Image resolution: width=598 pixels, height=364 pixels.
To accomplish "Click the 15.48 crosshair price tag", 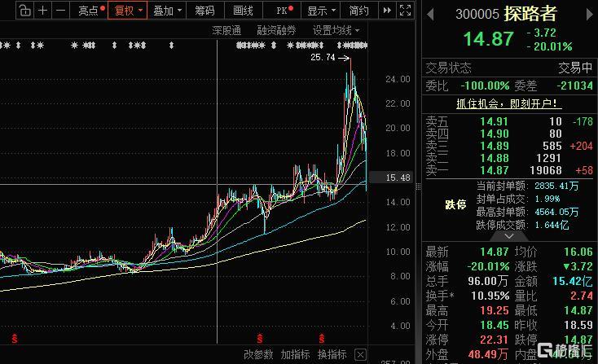I will (392, 178).
